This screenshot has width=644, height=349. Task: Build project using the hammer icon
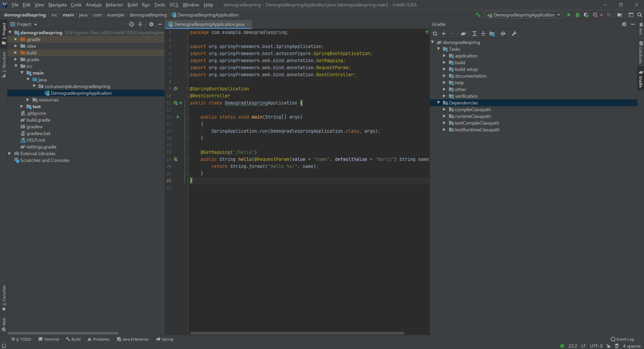pyautogui.click(x=478, y=15)
